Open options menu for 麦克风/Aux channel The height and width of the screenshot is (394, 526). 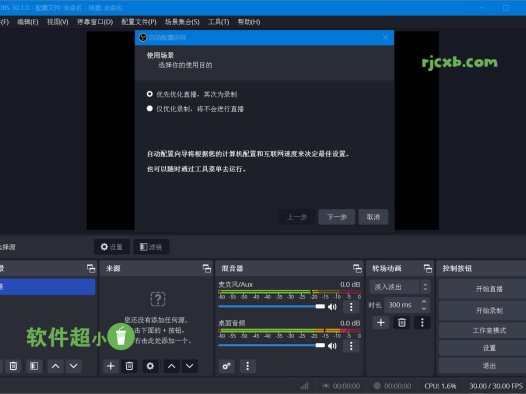pyautogui.click(x=351, y=306)
